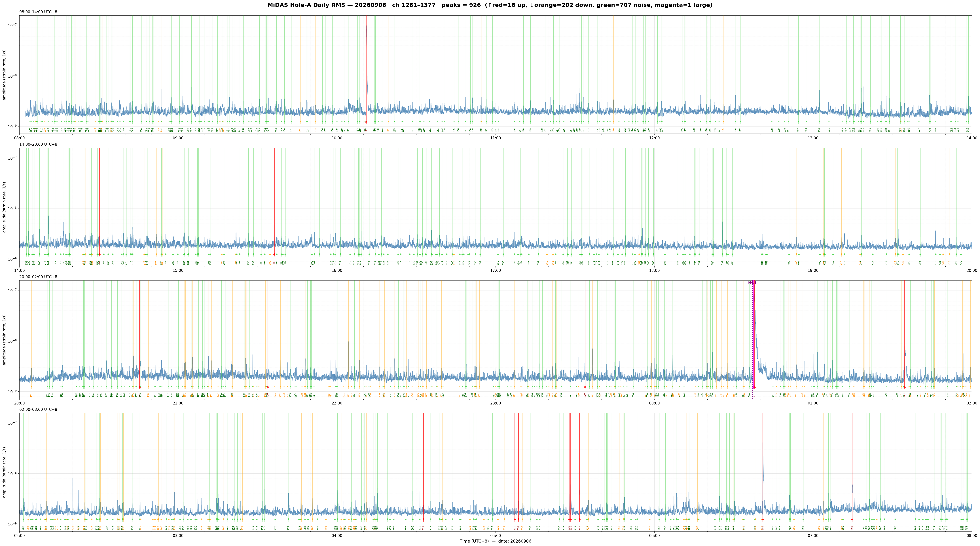Screen dimensions: 980x546
Task: Click the 10:00 time tick label
Action: [x=337, y=138]
